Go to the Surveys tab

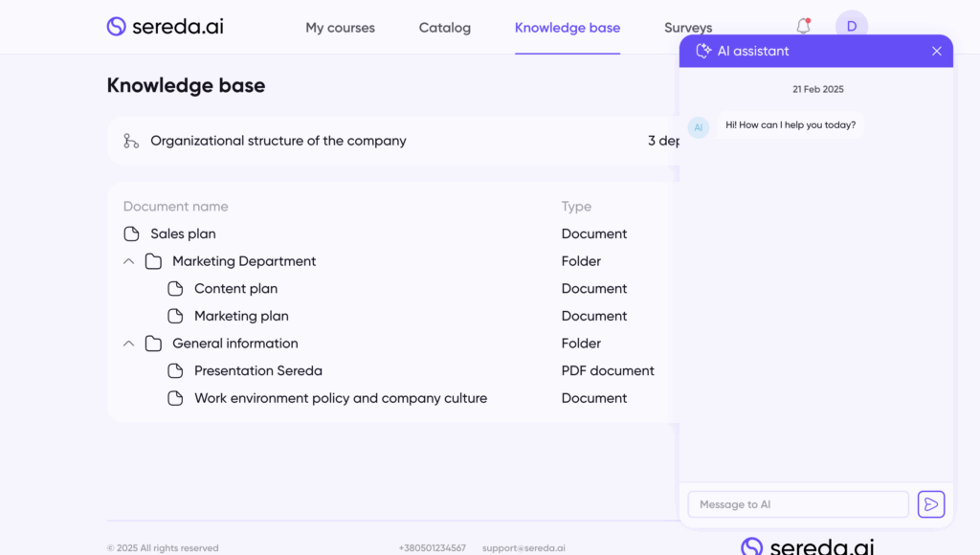click(x=687, y=28)
